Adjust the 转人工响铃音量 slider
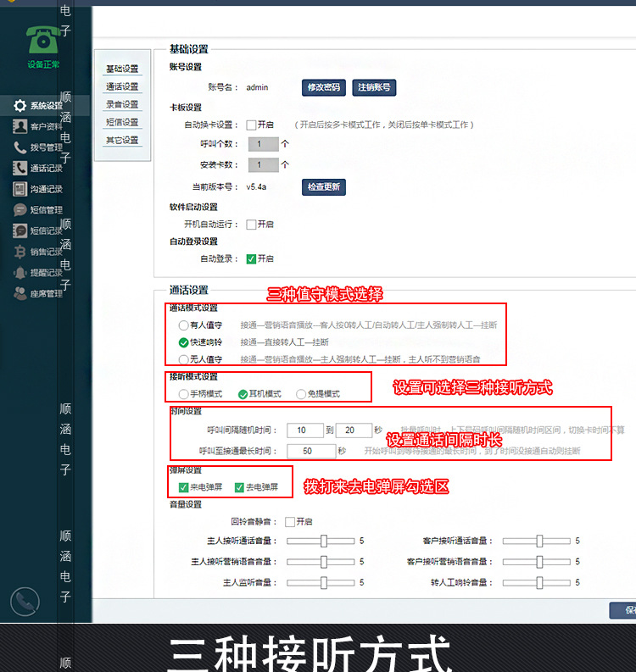The image size is (636, 672). coord(537,582)
